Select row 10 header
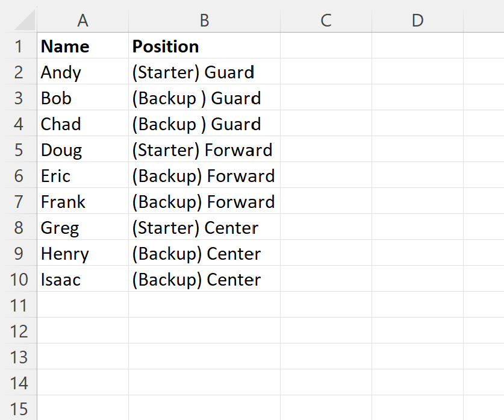The width and height of the screenshot is (504, 420). tap(19, 280)
